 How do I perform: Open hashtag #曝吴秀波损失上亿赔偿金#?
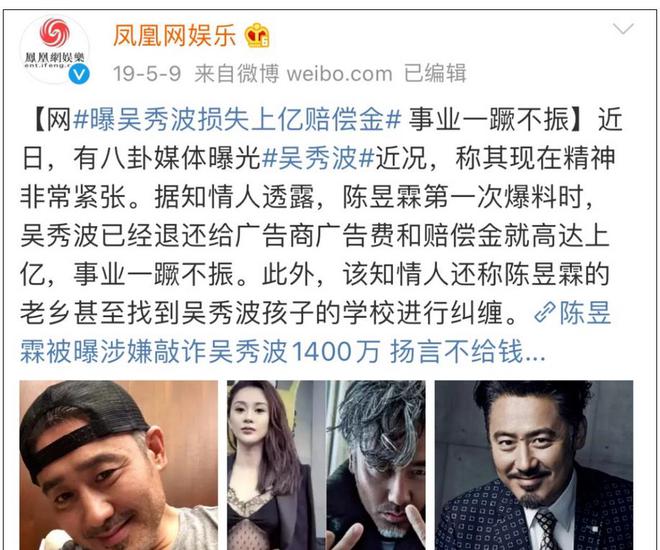pyautogui.click(x=237, y=120)
